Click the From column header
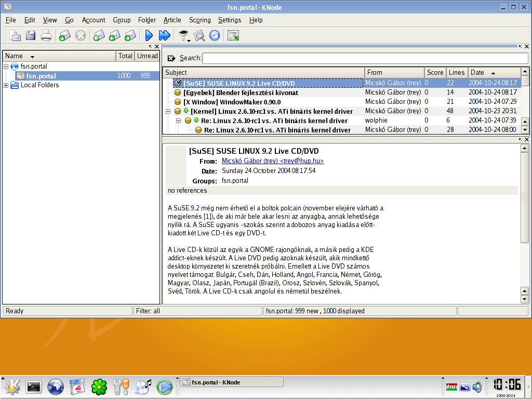Viewport: 532px width, 399px height. (x=394, y=73)
